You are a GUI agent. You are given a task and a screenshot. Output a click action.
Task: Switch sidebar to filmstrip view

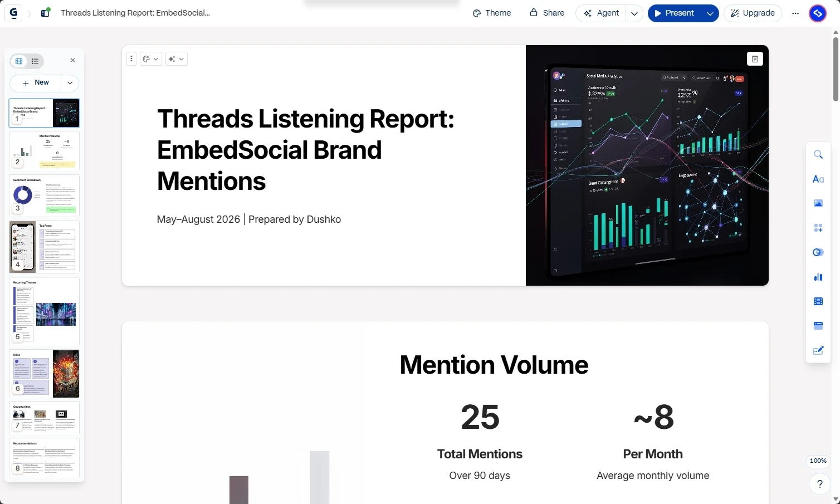pyautogui.click(x=19, y=61)
